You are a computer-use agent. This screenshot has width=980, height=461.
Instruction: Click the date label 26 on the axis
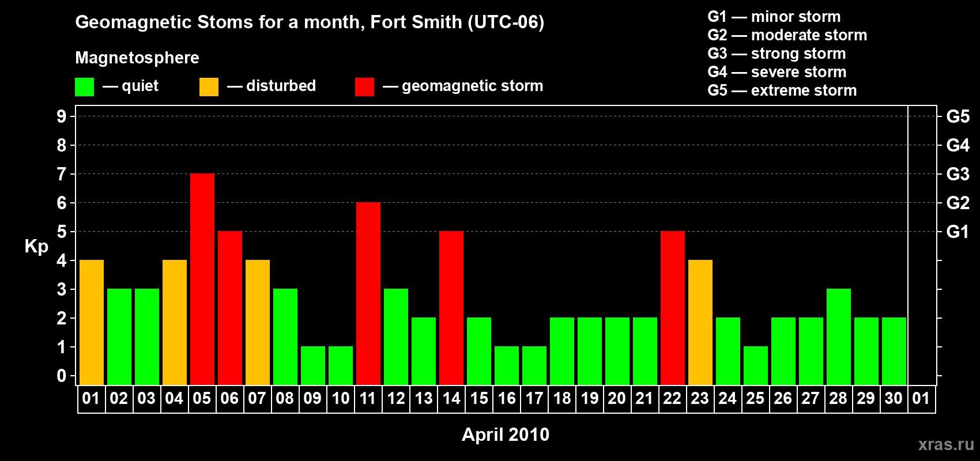pyautogui.click(x=783, y=399)
